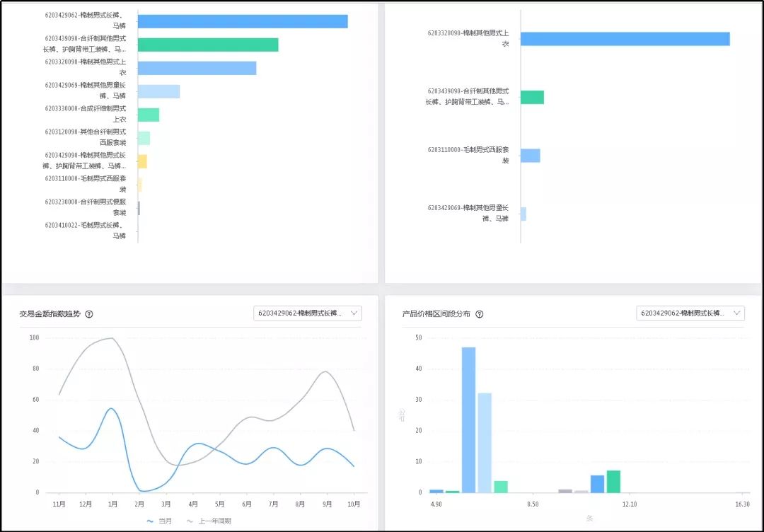
Task: Click yellow 6203429090 bar in top-left chart
Action: 142,161
